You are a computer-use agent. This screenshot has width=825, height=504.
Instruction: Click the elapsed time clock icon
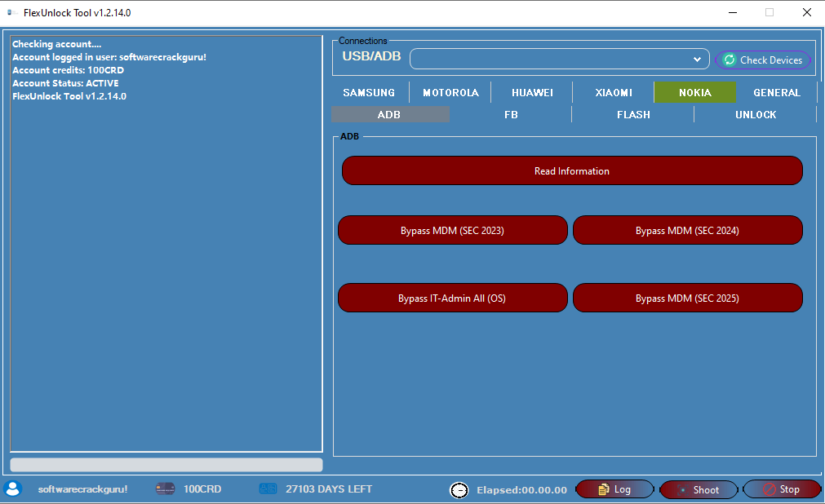click(459, 489)
